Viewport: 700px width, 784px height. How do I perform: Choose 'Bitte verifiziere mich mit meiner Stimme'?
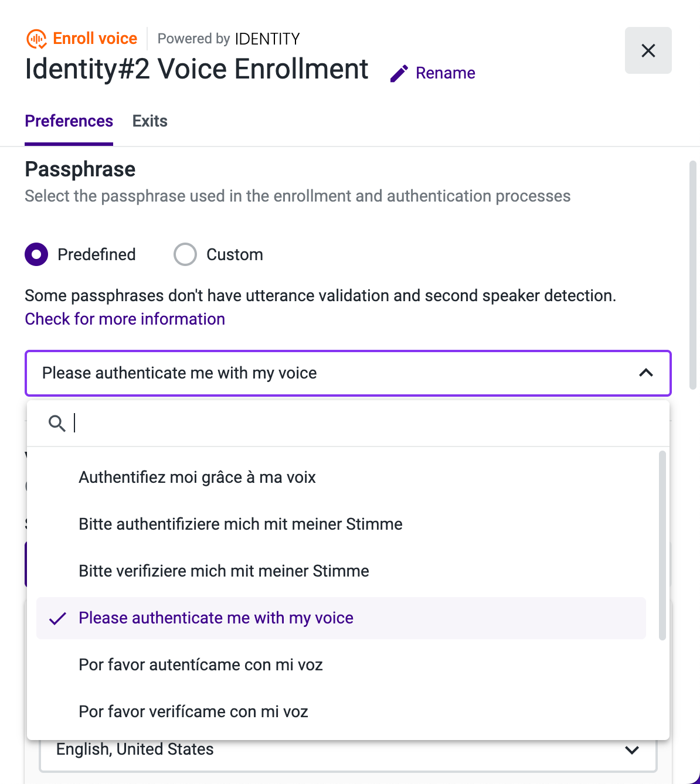pos(223,571)
